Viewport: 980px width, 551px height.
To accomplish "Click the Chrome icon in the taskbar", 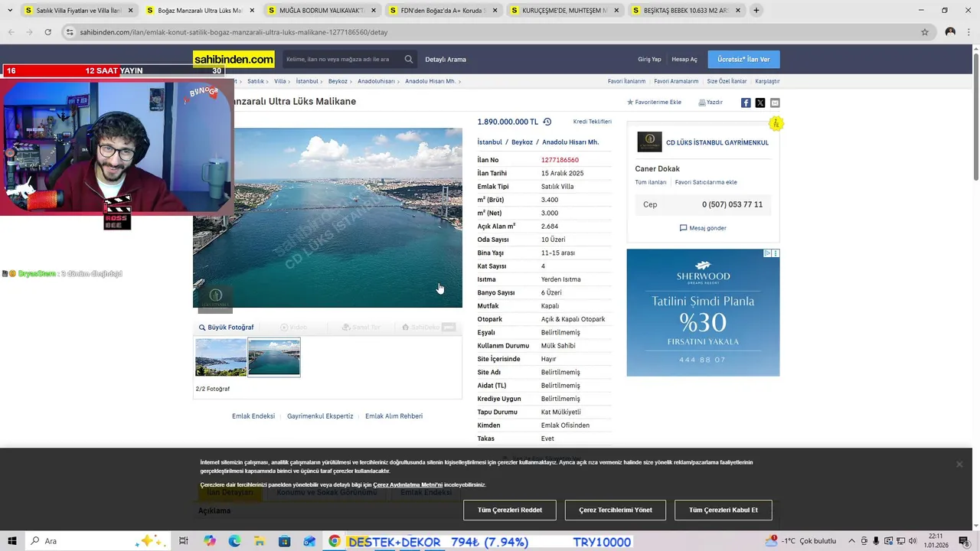I will 335,541.
